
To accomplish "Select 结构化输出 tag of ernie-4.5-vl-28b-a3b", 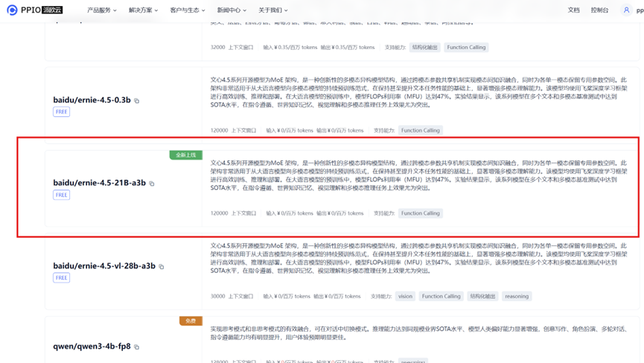I will tap(482, 297).
